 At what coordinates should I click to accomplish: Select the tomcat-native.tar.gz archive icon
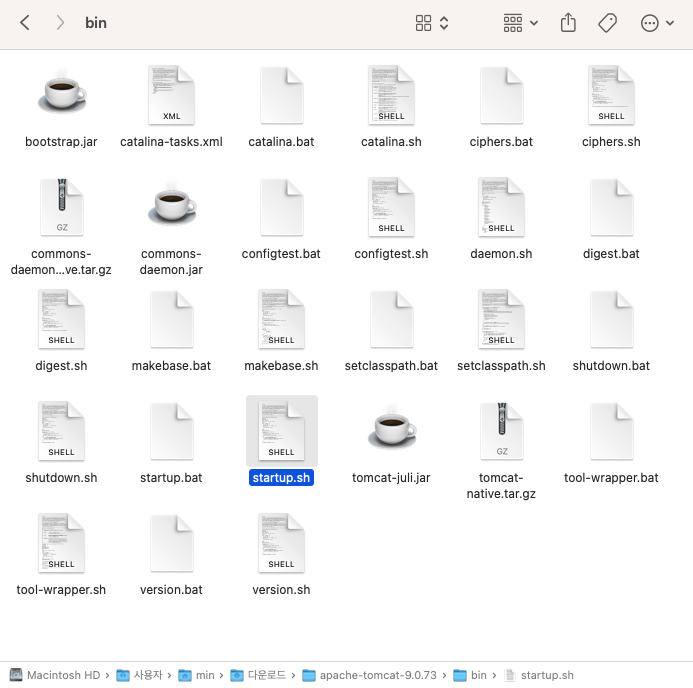click(502, 431)
